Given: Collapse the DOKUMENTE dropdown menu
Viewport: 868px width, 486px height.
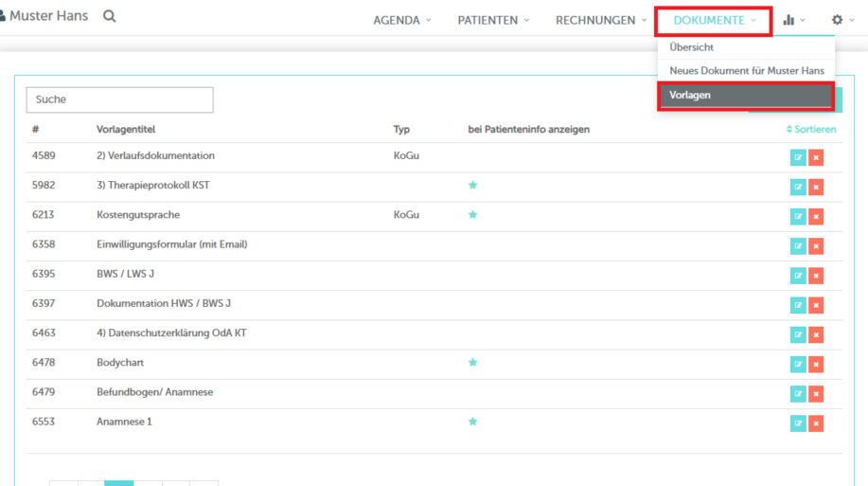Looking at the screenshot, I should [714, 21].
